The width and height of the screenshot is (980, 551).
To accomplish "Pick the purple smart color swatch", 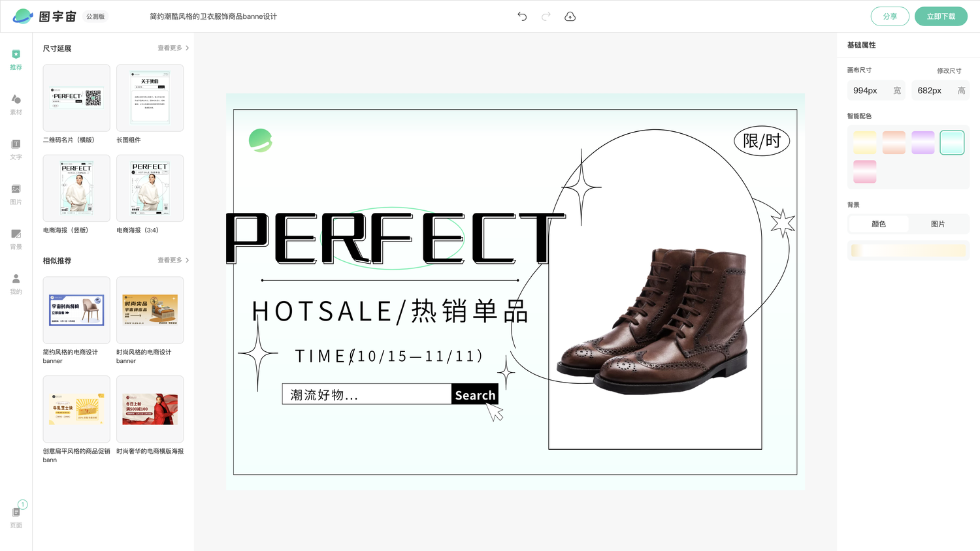I will (x=923, y=142).
